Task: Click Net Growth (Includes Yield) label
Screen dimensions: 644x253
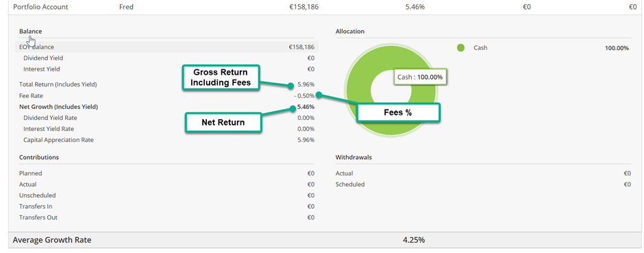Action: (58, 107)
